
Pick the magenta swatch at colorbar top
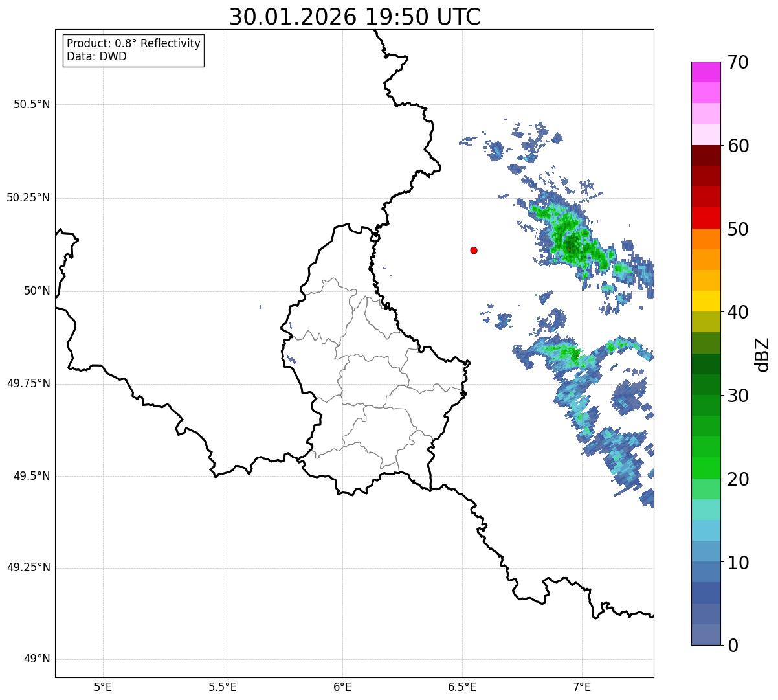click(706, 72)
